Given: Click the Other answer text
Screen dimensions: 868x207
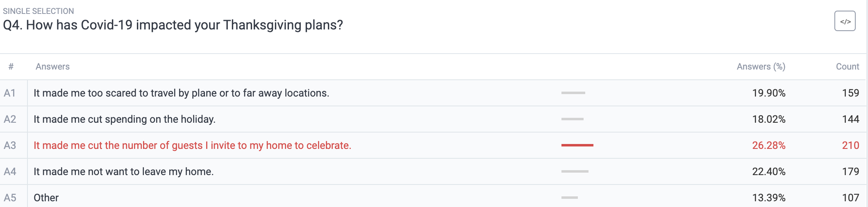Looking at the screenshot, I should click(x=46, y=198).
